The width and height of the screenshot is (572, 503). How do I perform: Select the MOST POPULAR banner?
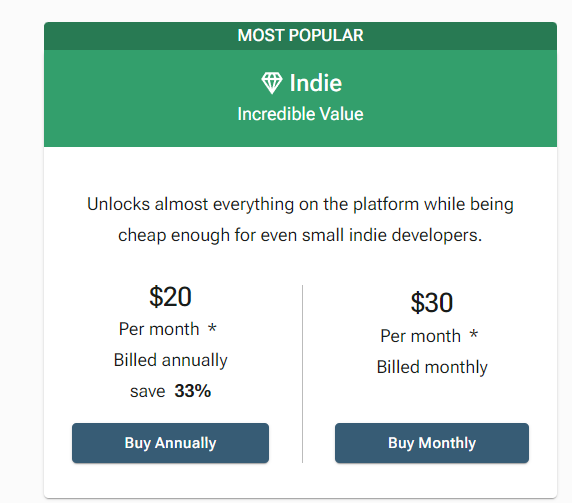click(300, 36)
